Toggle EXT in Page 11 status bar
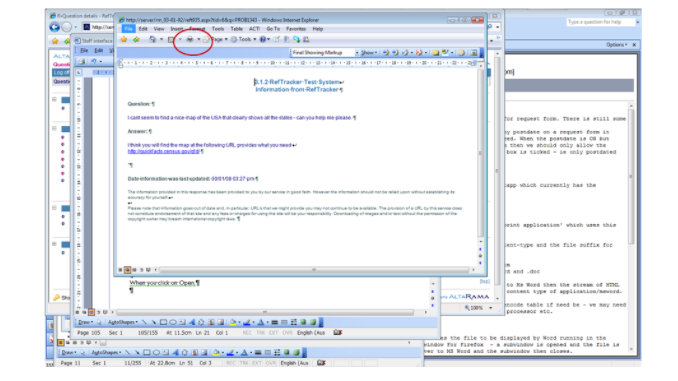Image resolution: width=678 pixels, height=381 pixels. point(257,363)
